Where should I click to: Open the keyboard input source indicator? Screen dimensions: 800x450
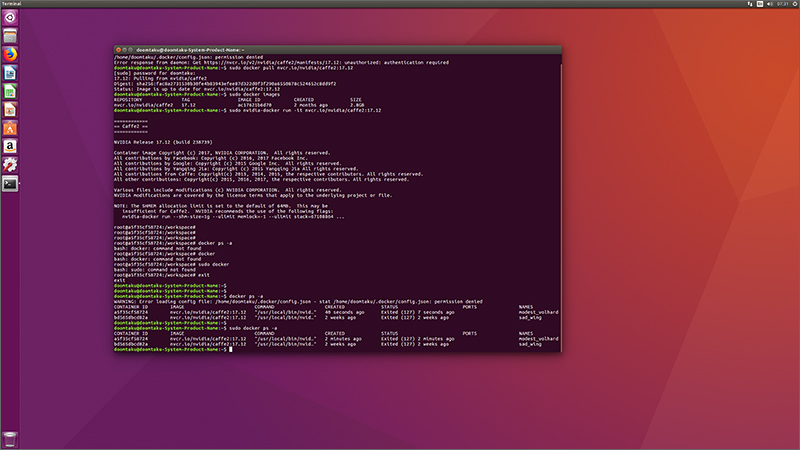click(x=760, y=4)
